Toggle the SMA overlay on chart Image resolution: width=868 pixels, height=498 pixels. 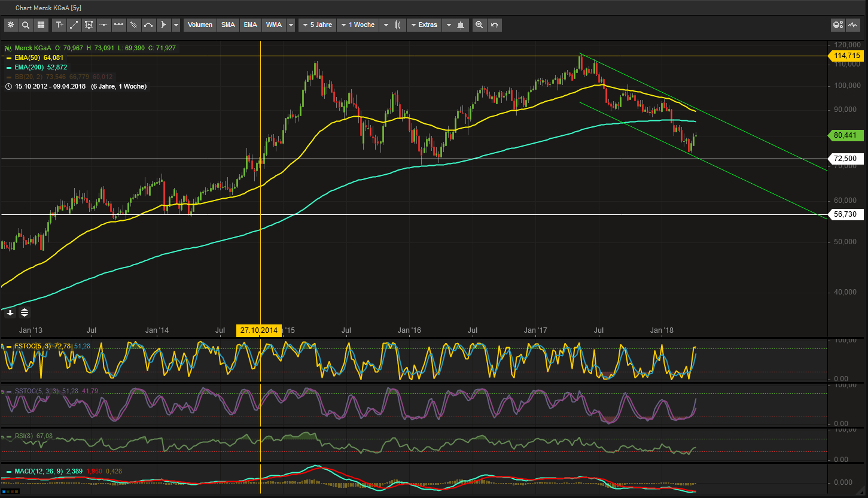[228, 25]
